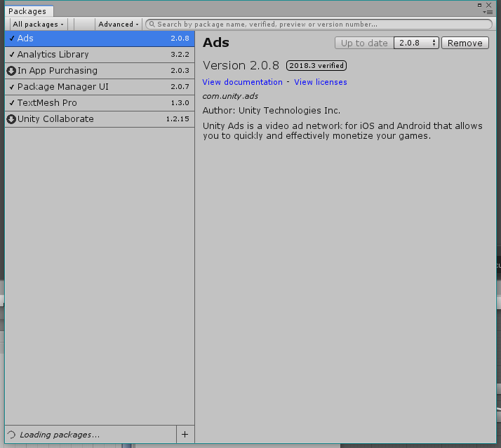Open the All packages filter dropdown
Image resolution: width=501 pixels, height=448 pixels.
pos(39,25)
